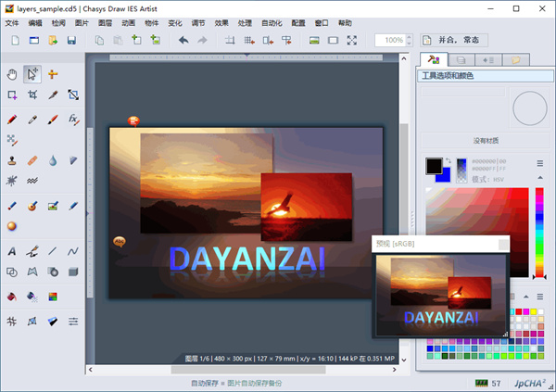
Task: Select the paint bucket Fill tool
Action: click(x=12, y=297)
